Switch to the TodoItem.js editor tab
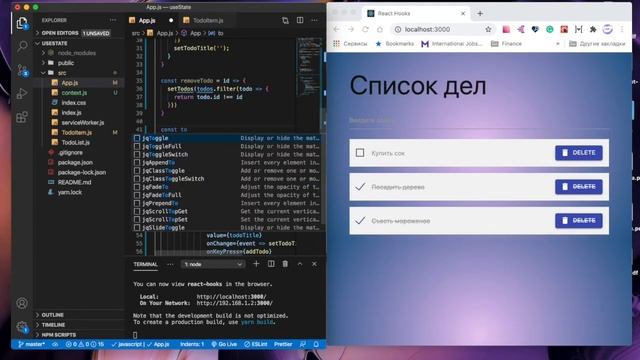The width and height of the screenshot is (640, 360). tap(208, 20)
